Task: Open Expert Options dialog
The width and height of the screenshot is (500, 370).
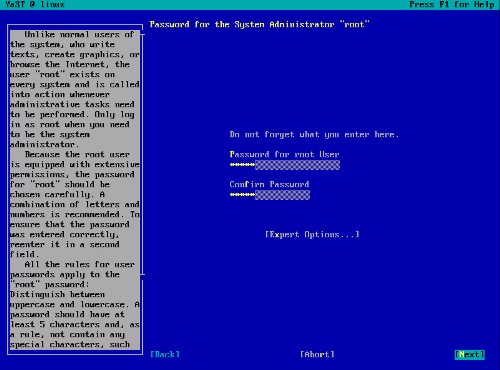Action: [x=312, y=234]
